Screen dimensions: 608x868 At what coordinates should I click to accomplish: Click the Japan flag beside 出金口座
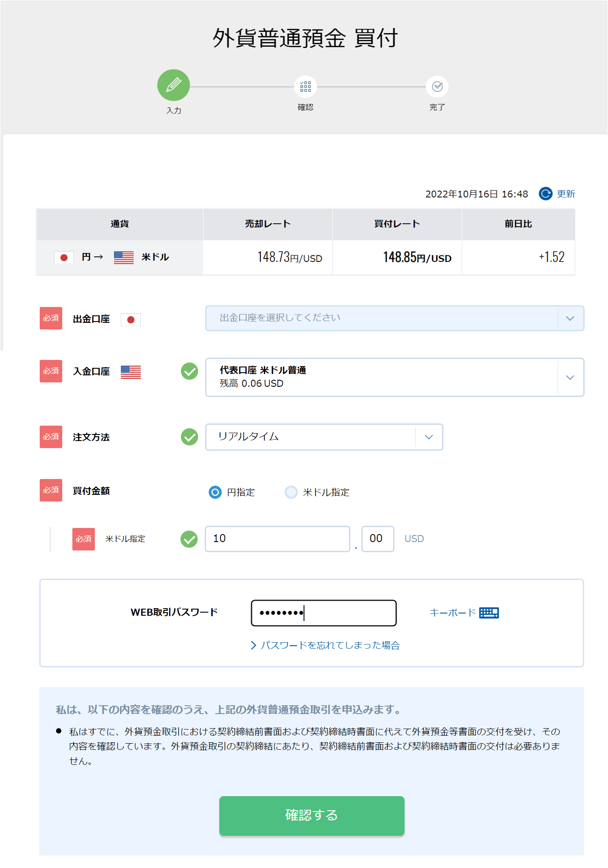coord(131,319)
